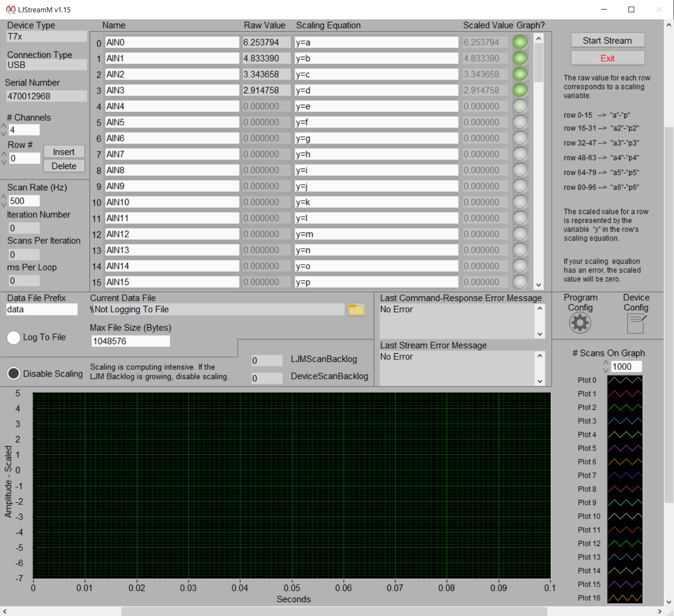Toggle the Disable Scaling option
674x616 pixels.
(14, 374)
